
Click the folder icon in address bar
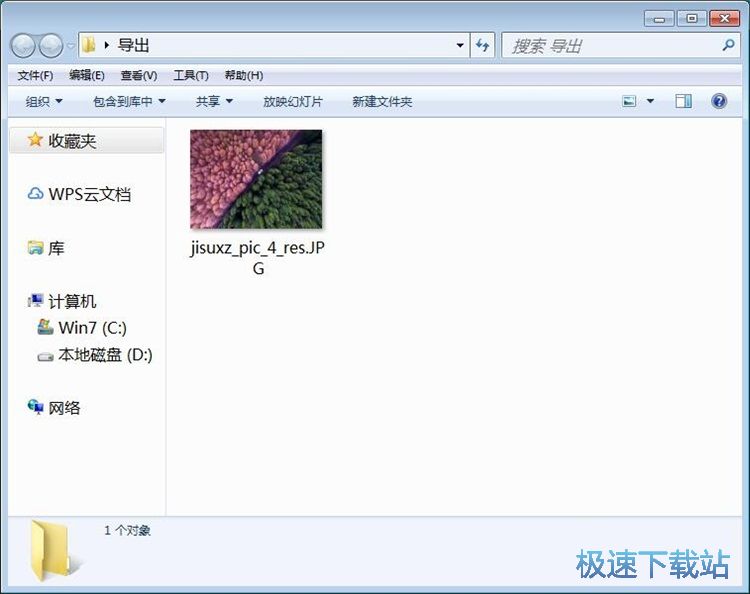pyautogui.click(x=89, y=45)
